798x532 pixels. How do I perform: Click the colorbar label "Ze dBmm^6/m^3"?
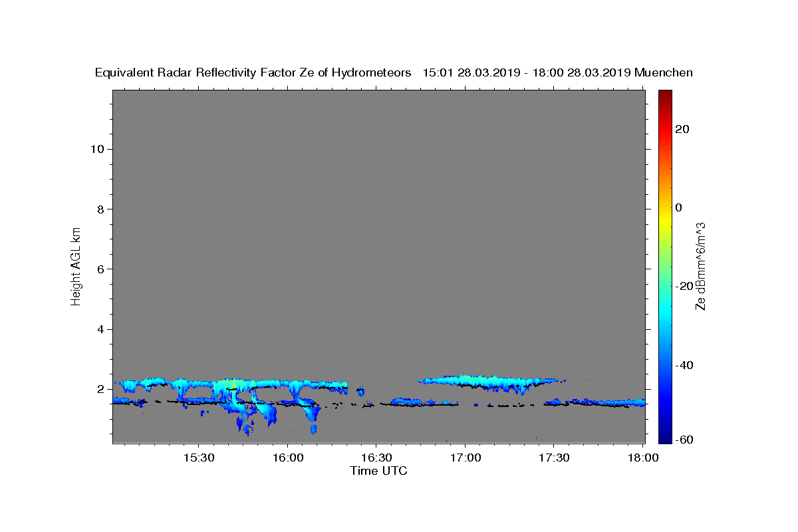(x=700, y=266)
